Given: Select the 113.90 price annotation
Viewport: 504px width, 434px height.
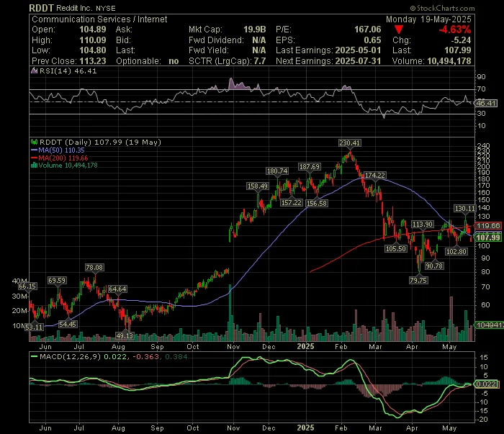Looking at the screenshot, I should click(x=423, y=225).
